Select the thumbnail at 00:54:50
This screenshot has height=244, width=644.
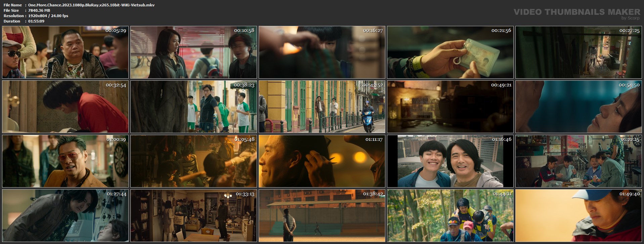point(578,107)
